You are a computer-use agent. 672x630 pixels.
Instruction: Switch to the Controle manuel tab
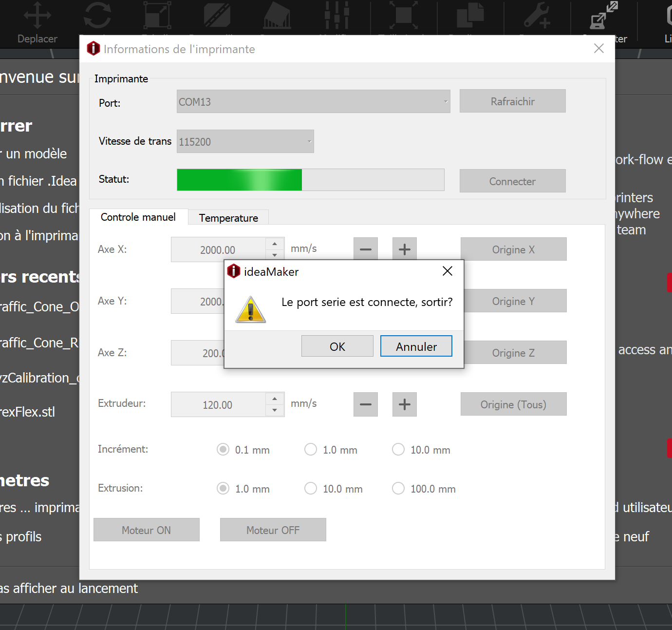point(138,217)
